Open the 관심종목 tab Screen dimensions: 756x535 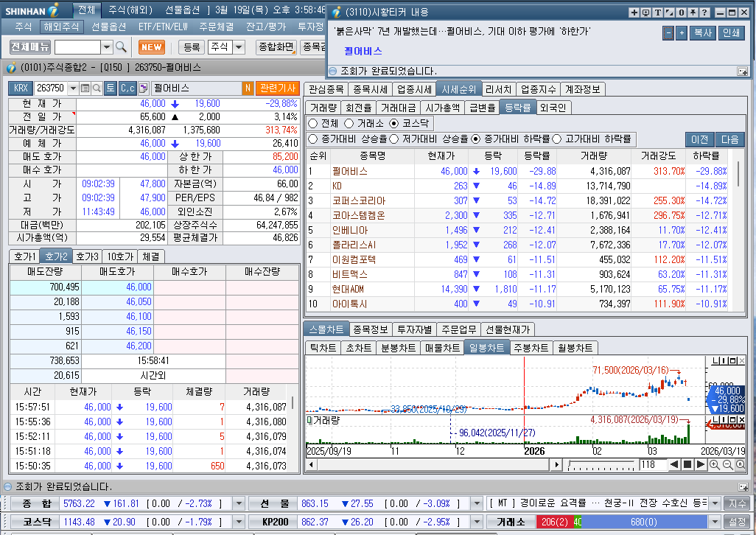tap(326, 89)
